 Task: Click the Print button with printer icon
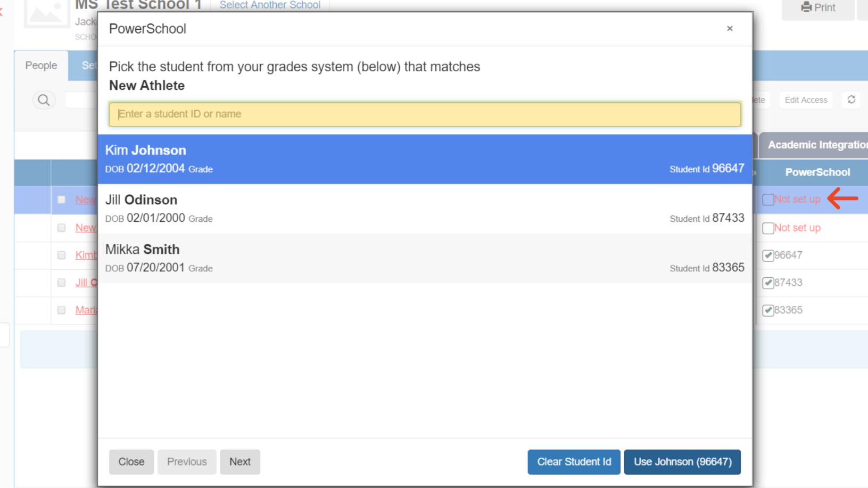817,8
